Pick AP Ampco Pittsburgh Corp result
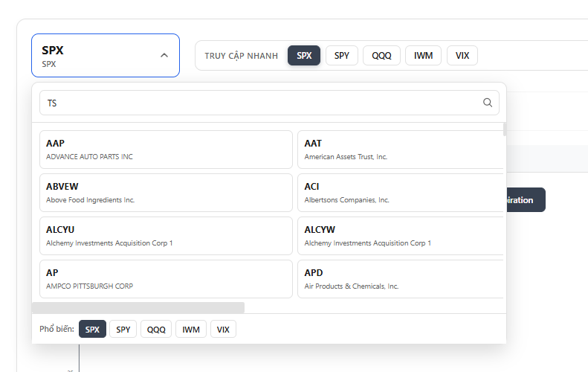Screen dimensions: 588x372 pyautogui.click(x=166, y=279)
